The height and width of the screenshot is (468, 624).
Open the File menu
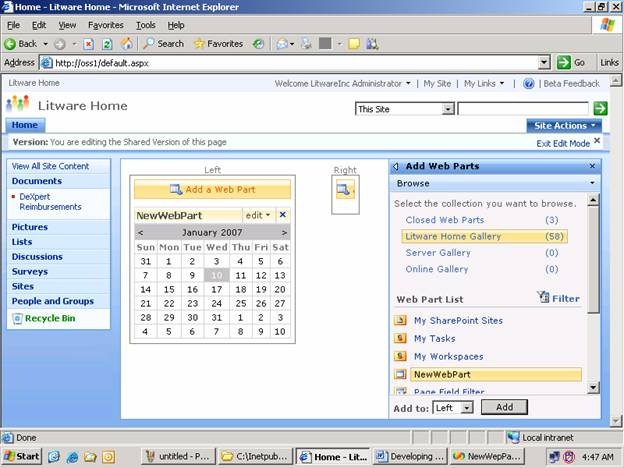14,25
